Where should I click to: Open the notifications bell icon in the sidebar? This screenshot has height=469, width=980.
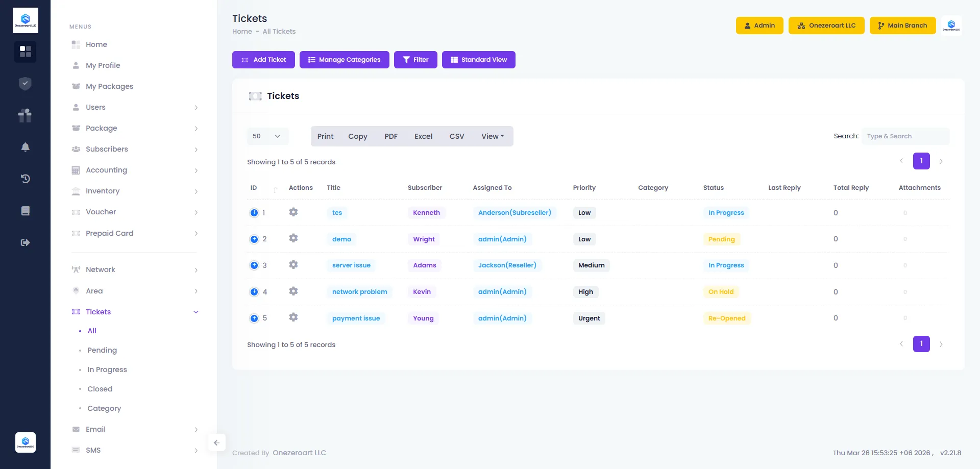[25, 147]
